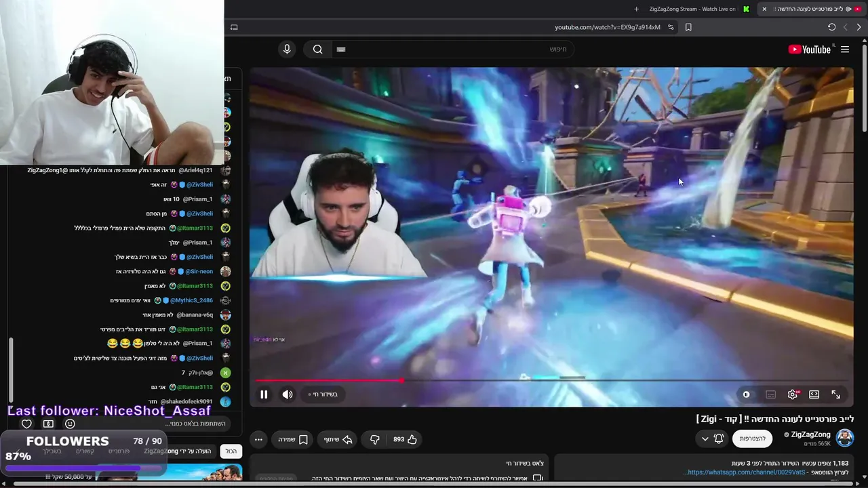Click the 1,183 viewers count text
The height and width of the screenshot is (488, 868).
827,464
